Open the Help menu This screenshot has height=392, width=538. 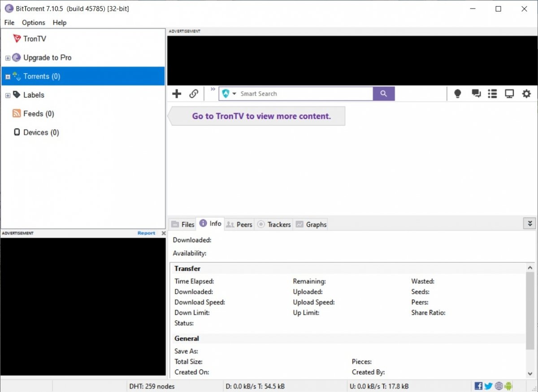[x=60, y=22]
